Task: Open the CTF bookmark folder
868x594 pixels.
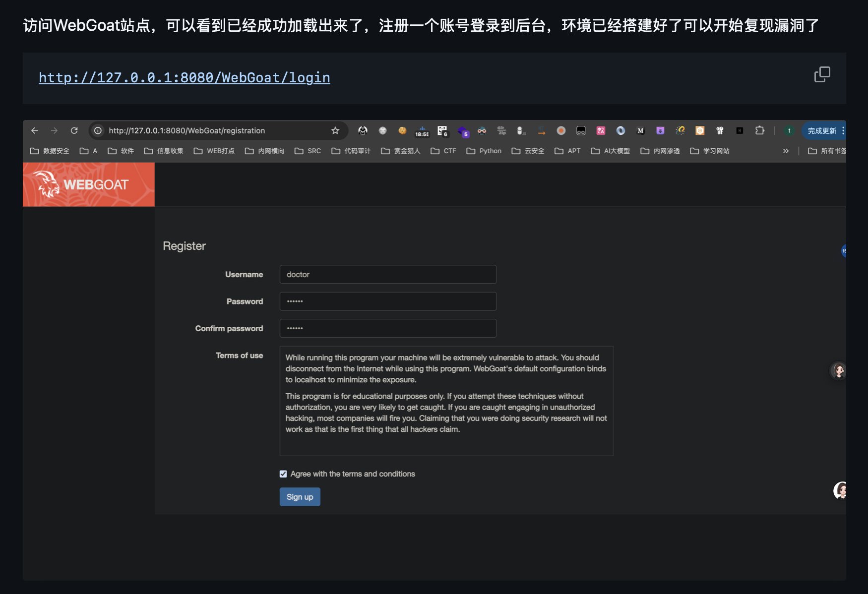Action: coord(443,151)
